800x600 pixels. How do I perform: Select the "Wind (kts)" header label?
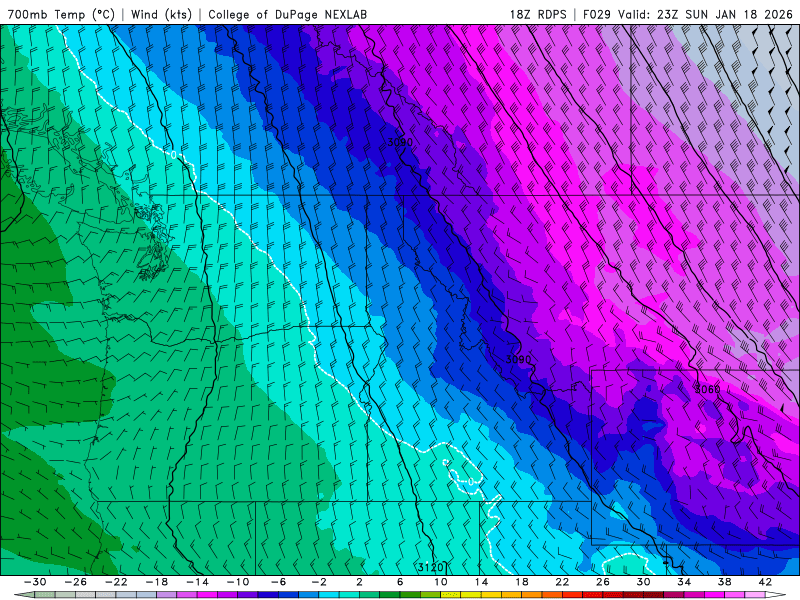click(x=161, y=15)
